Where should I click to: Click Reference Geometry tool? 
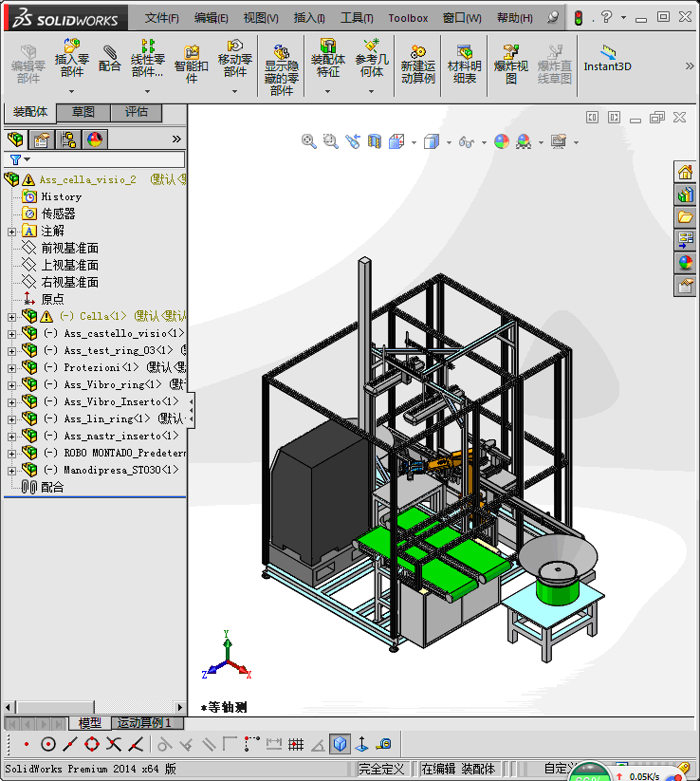tap(372, 59)
